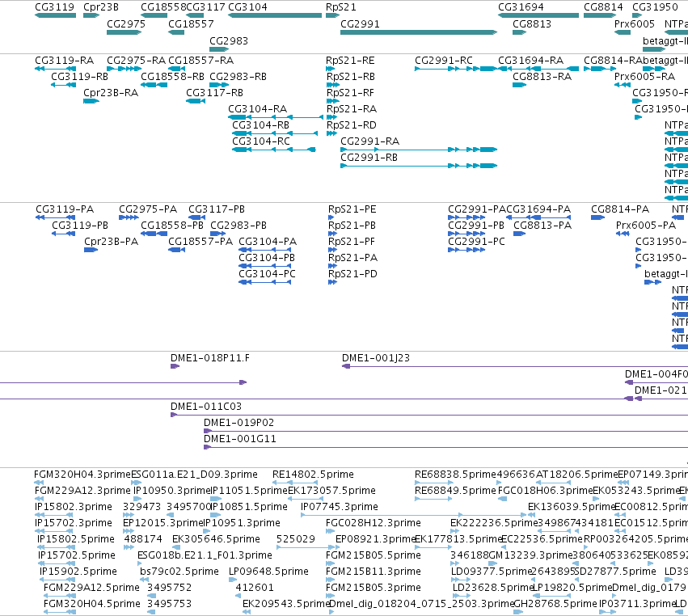Select the RpS21 gene label
Viewport: 688px width, 616px height.
pos(341,7)
